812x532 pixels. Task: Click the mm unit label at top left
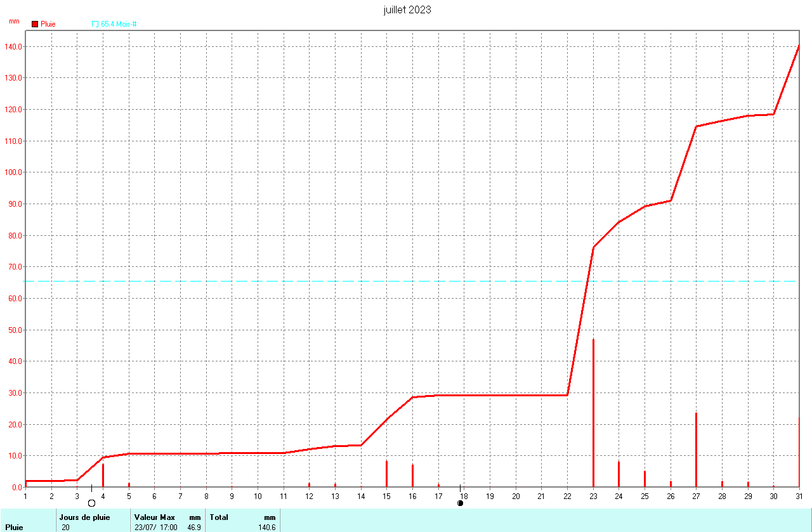coord(14,21)
